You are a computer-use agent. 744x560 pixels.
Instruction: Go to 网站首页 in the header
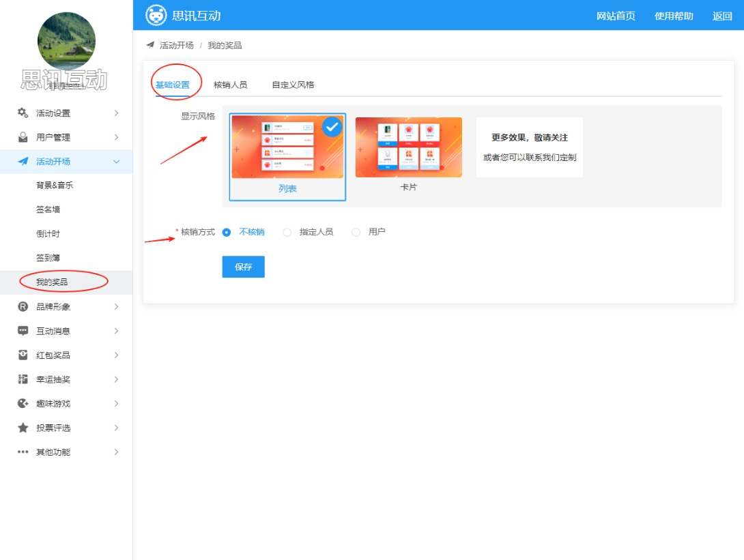pos(616,16)
